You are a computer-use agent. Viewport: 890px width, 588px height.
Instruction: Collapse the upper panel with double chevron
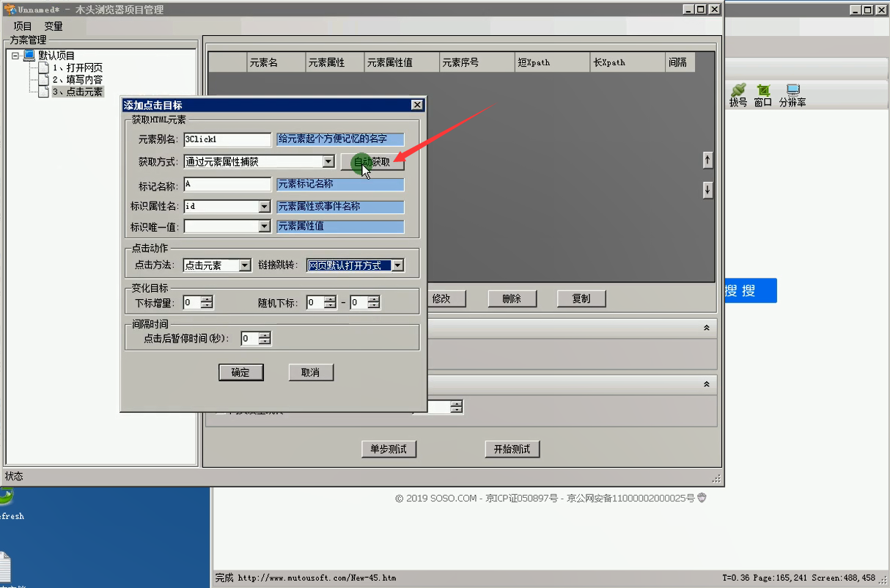(x=706, y=327)
